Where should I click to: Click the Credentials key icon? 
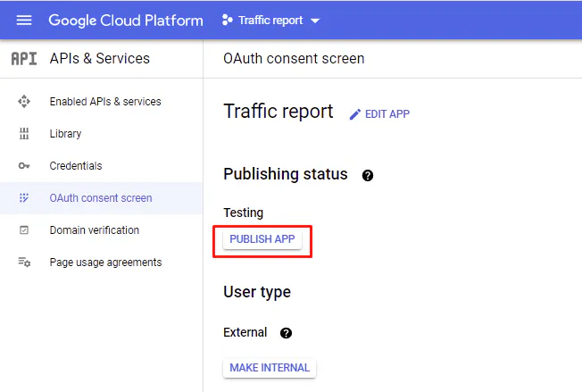click(24, 166)
